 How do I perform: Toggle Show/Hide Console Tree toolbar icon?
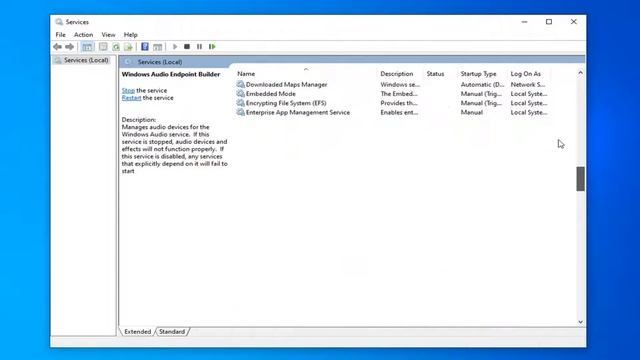(x=87, y=47)
